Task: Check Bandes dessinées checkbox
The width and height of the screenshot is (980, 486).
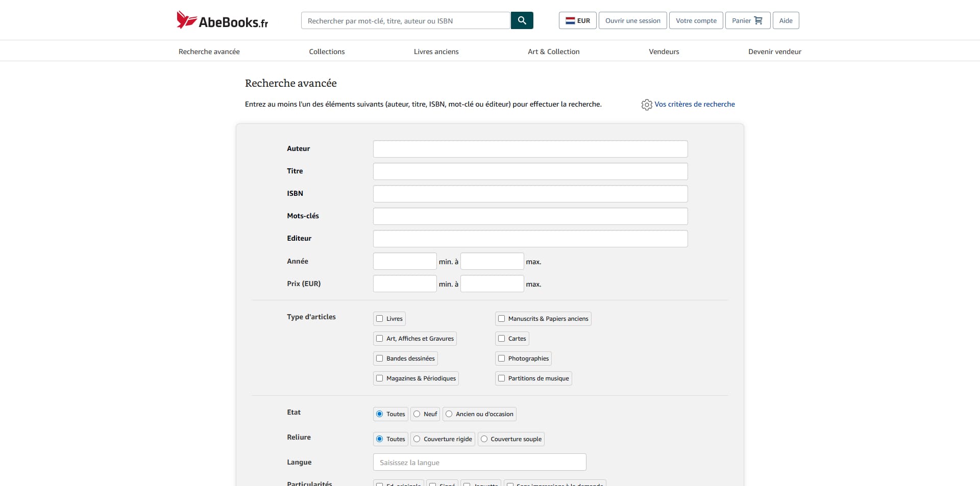Action: tap(380, 359)
